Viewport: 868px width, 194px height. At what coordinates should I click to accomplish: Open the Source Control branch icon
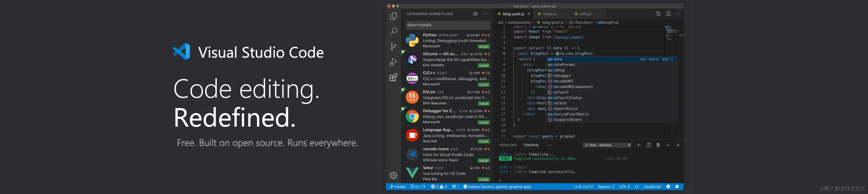click(393, 46)
